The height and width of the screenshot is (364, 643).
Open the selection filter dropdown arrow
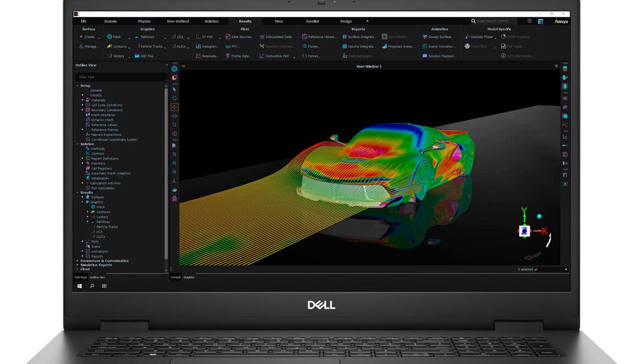[x=566, y=270]
